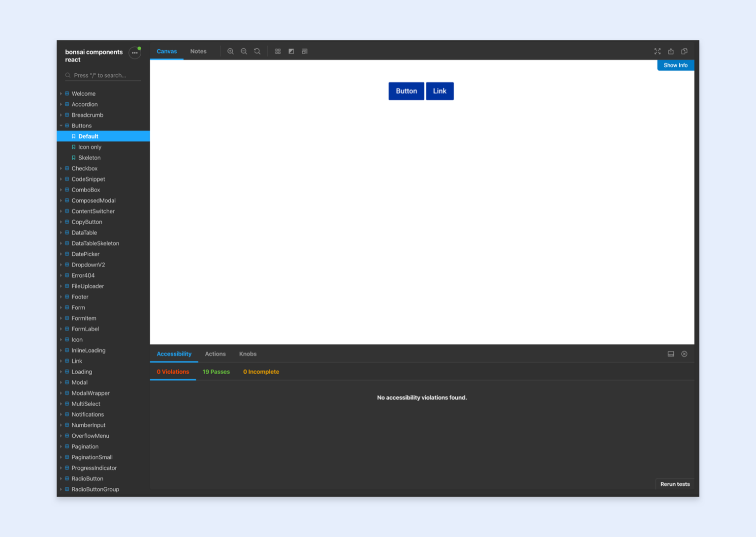Viewport: 756px width, 537px height.
Task: Expand the OverflowMenu tree arrow
Action: point(61,436)
